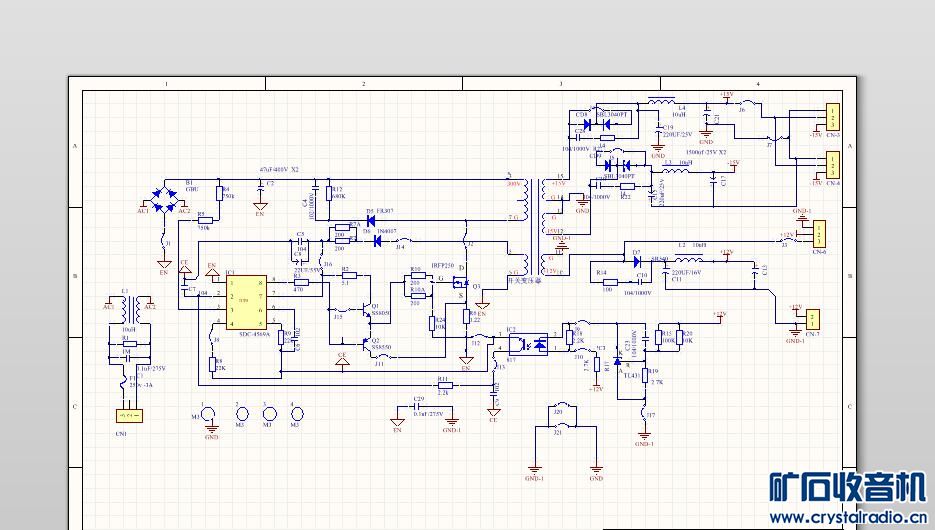The height and width of the screenshot is (530, 935).
Task: Click the CN1 input connector
Action: tap(129, 416)
